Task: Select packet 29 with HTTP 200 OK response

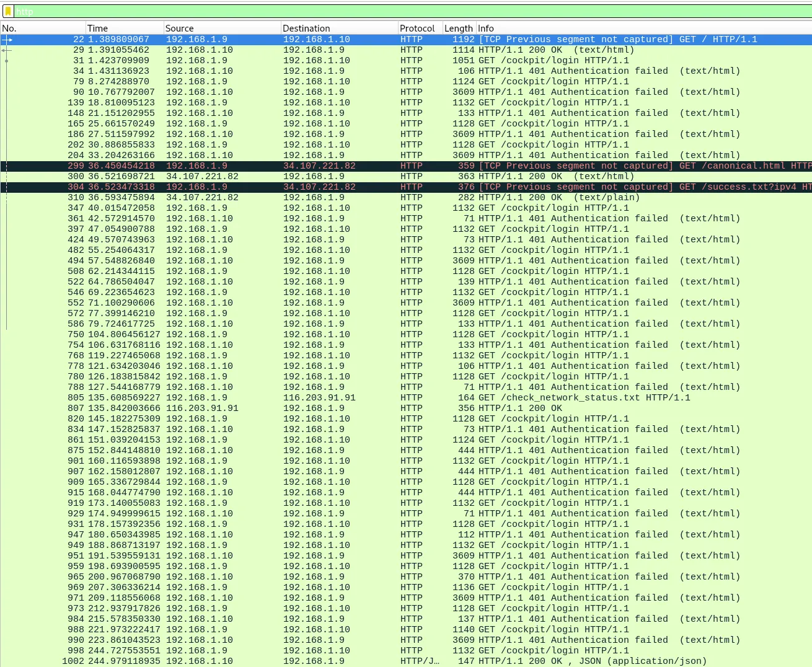Action: pyautogui.click(x=372, y=50)
